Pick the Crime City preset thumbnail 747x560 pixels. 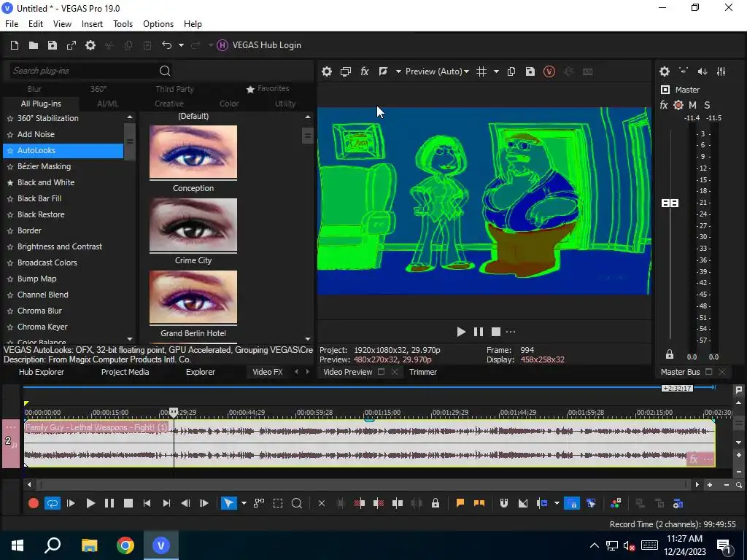[193, 225]
